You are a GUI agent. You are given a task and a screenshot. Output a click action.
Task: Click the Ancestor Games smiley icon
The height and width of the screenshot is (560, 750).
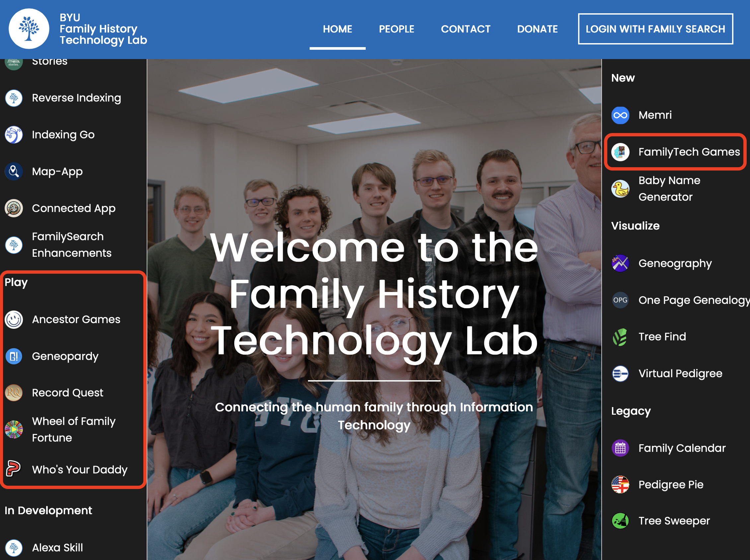point(14,320)
